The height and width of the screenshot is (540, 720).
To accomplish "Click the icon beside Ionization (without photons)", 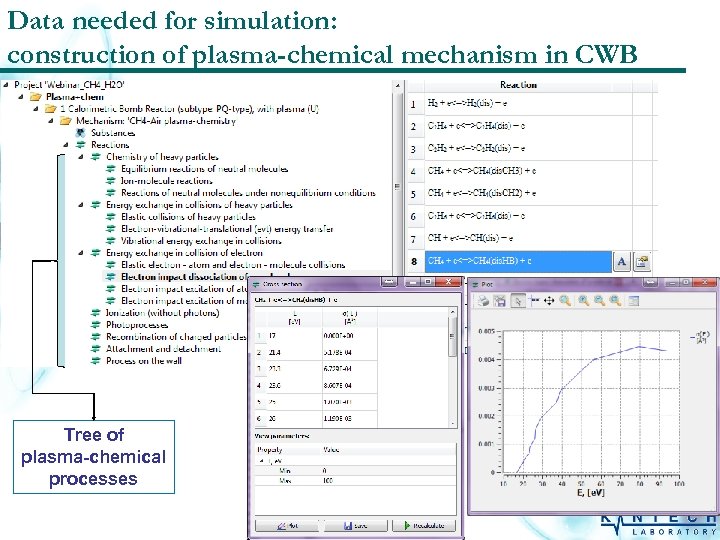I will tap(96, 313).
